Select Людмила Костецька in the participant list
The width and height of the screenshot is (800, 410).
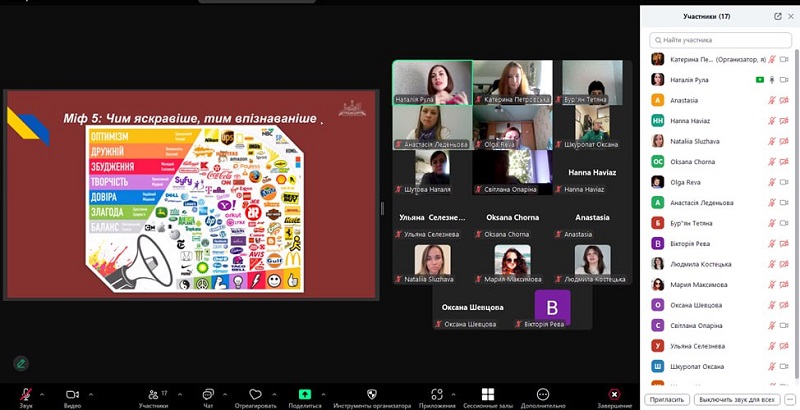point(720,264)
